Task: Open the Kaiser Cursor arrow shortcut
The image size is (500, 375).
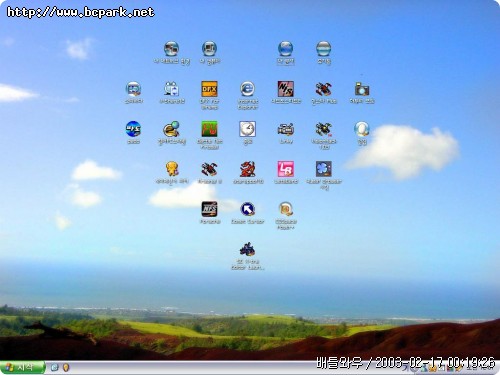Action: (247, 209)
